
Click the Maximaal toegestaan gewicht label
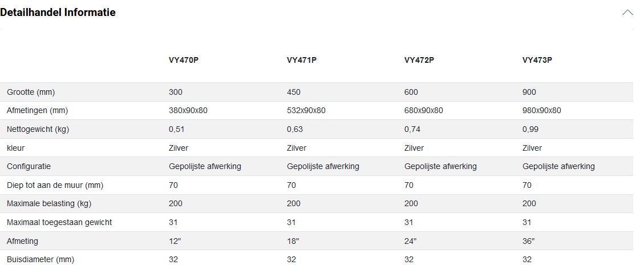[x=59, y=222]
